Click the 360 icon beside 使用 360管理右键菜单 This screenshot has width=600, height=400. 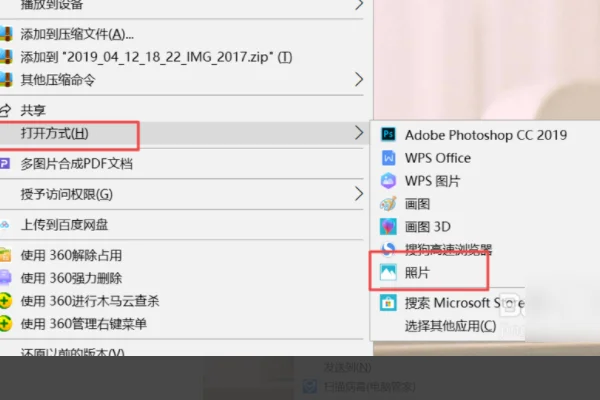[5, 324]
